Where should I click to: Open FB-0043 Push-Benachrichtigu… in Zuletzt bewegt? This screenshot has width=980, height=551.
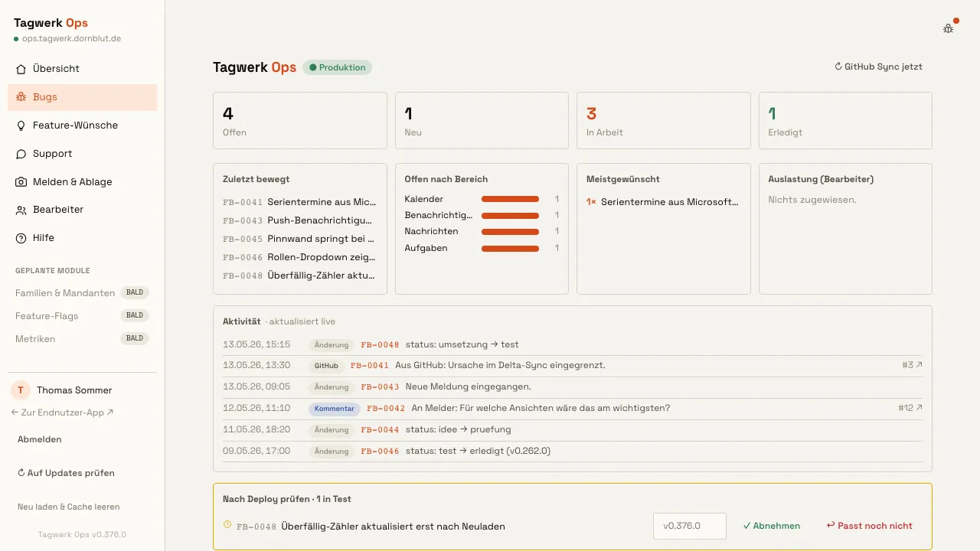299,220
